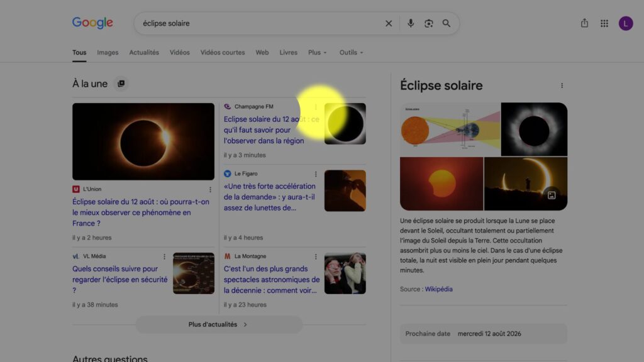Open the Google apps grid
644x362 pixels.
pyautogui.click(x=604, y=23)
